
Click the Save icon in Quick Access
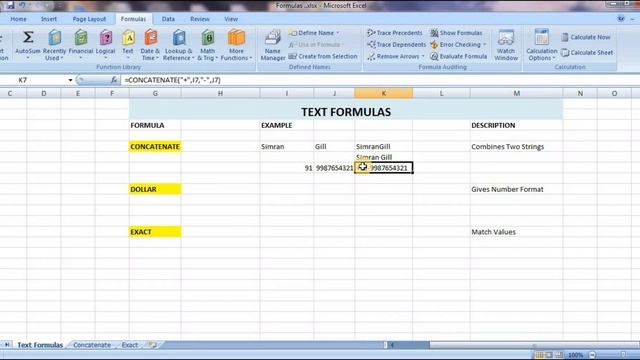(10, 5)
